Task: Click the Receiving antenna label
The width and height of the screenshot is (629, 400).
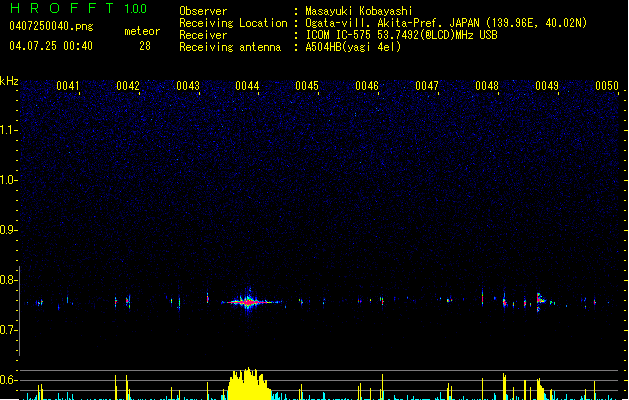Action: 230,47
